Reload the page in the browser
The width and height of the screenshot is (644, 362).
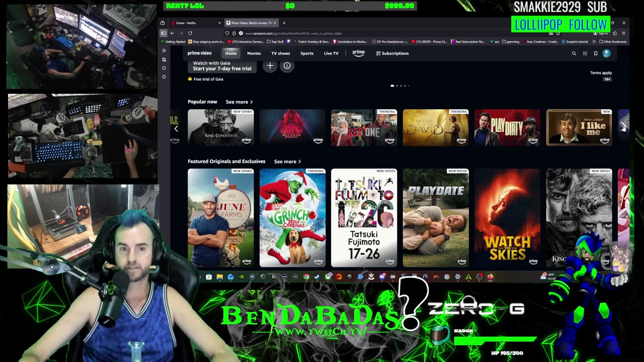[190, 33]
